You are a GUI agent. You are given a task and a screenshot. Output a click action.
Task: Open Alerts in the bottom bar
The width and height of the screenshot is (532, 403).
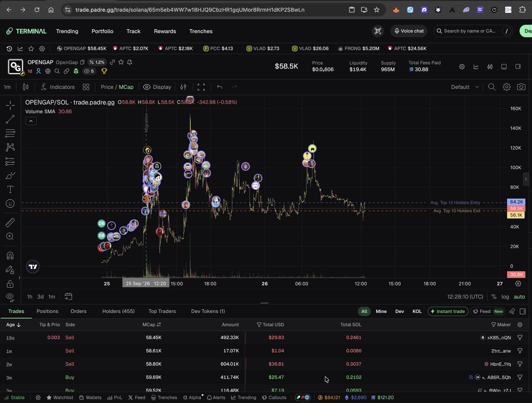215,398
